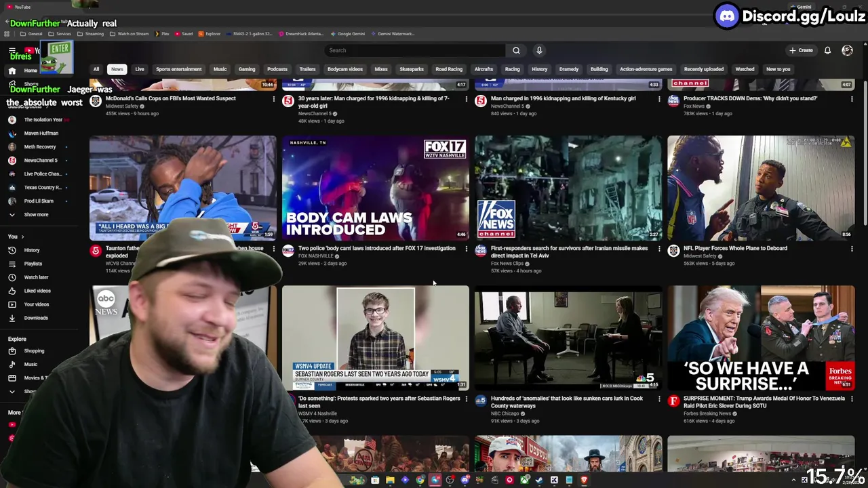Open 'So We Have A Surprise' Forbes thumbnail

point(761,338)
